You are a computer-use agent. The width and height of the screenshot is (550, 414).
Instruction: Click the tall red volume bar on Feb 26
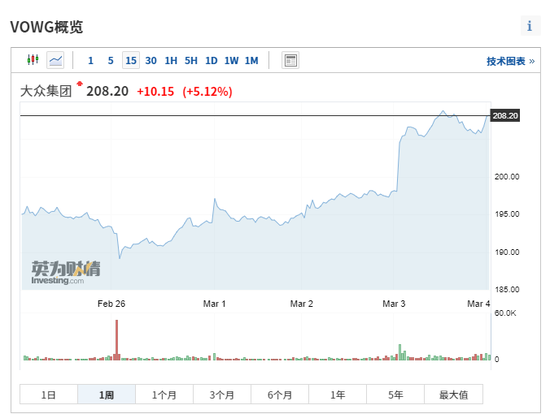[x=117, y=340]
